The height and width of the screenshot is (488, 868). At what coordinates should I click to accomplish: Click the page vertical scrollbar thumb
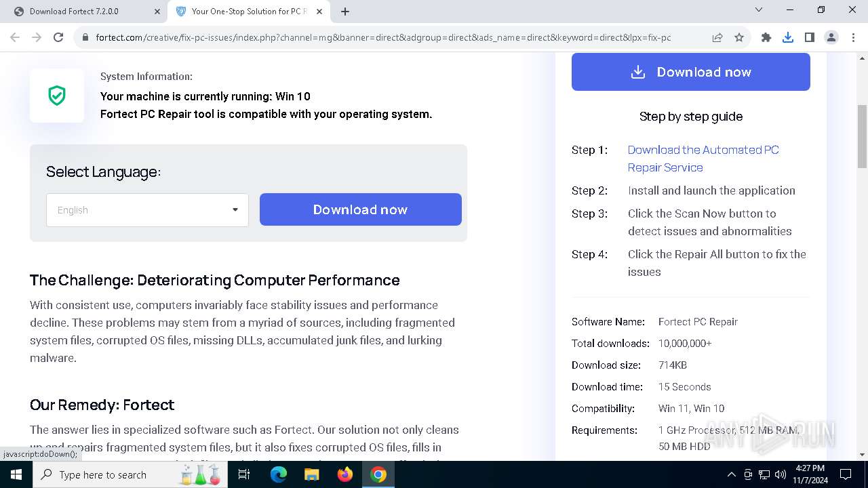[x=863, y=136]
